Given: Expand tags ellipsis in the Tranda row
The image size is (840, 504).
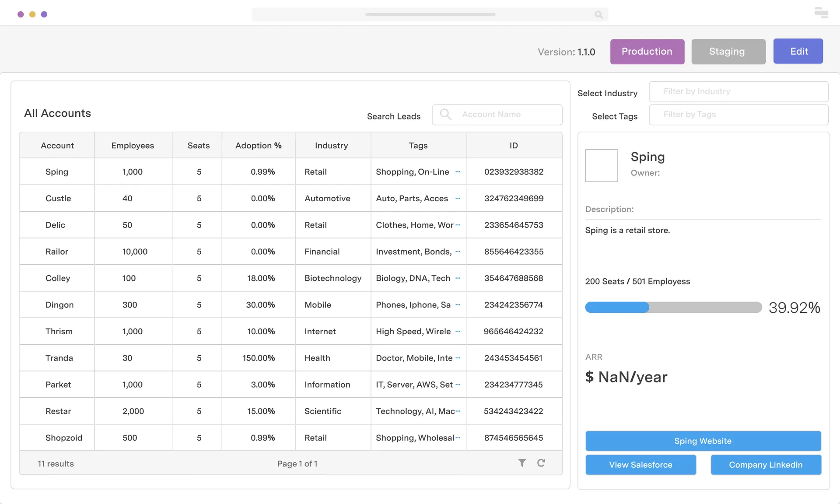Looking at the screenshot, I should pos(458,358).
